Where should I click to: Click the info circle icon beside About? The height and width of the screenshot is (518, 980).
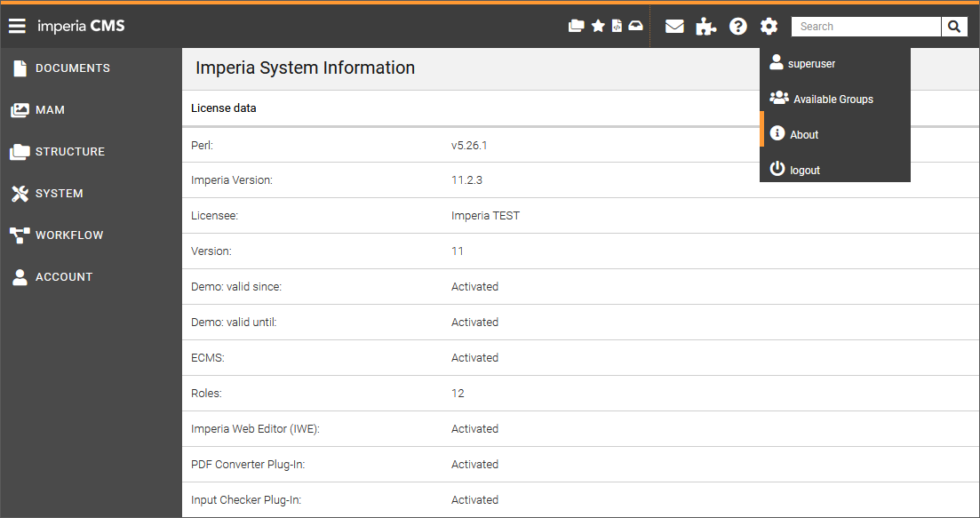click(777, 132)
